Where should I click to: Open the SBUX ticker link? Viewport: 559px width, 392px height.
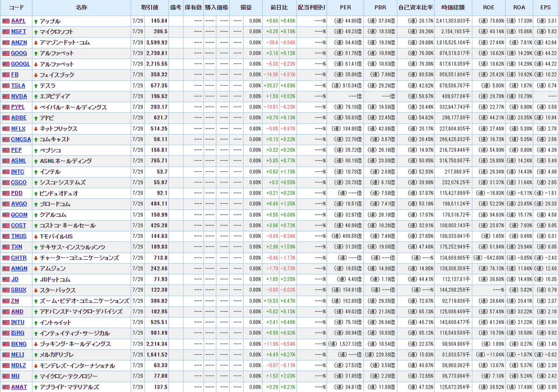click(x=19, y=290)
